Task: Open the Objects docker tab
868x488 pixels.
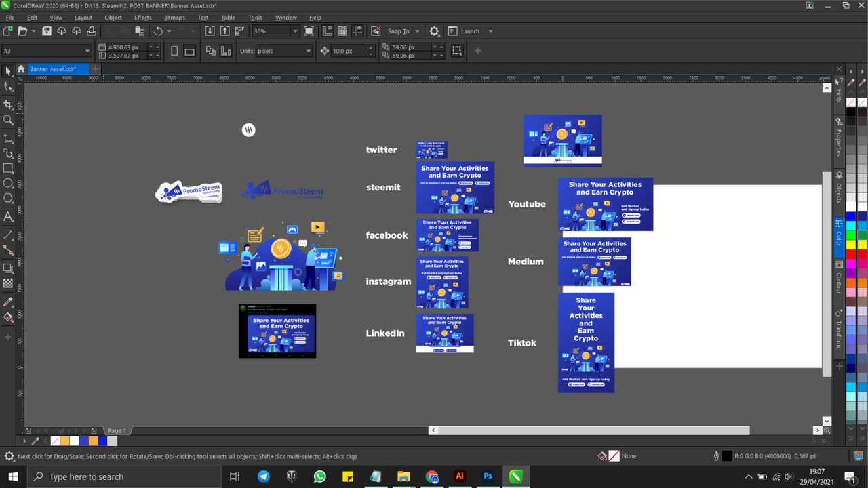Action: click(x=839, y=189)
